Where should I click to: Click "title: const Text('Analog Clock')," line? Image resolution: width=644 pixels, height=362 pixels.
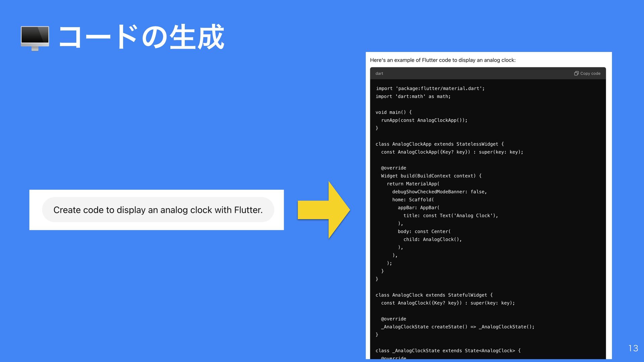coord(451,216)
